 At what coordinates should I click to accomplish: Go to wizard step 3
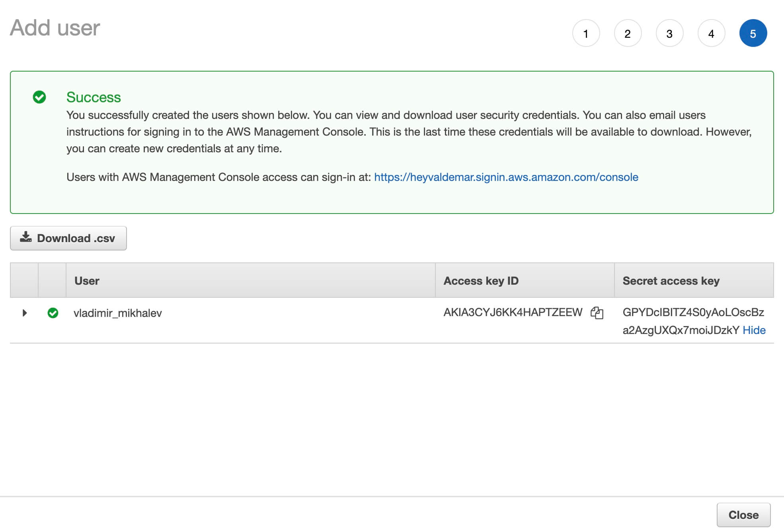click(x=669, y=33)
